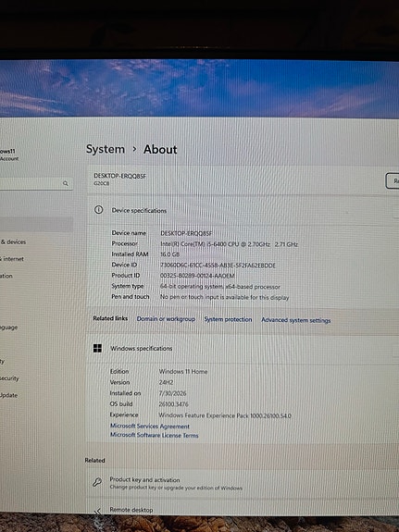This screenshot has width=399, height=532.
Task: Click the Device specifications info icon
Action: pos(98,210)
